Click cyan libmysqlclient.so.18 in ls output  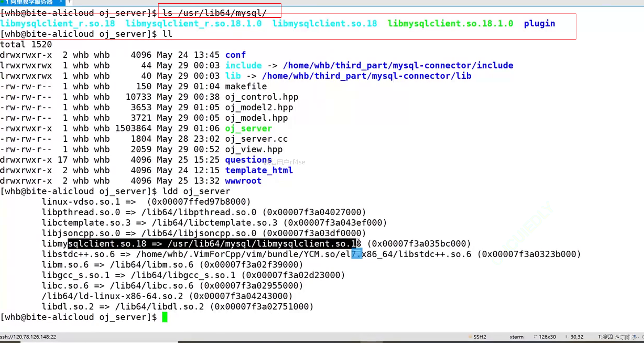pos(325,23)
